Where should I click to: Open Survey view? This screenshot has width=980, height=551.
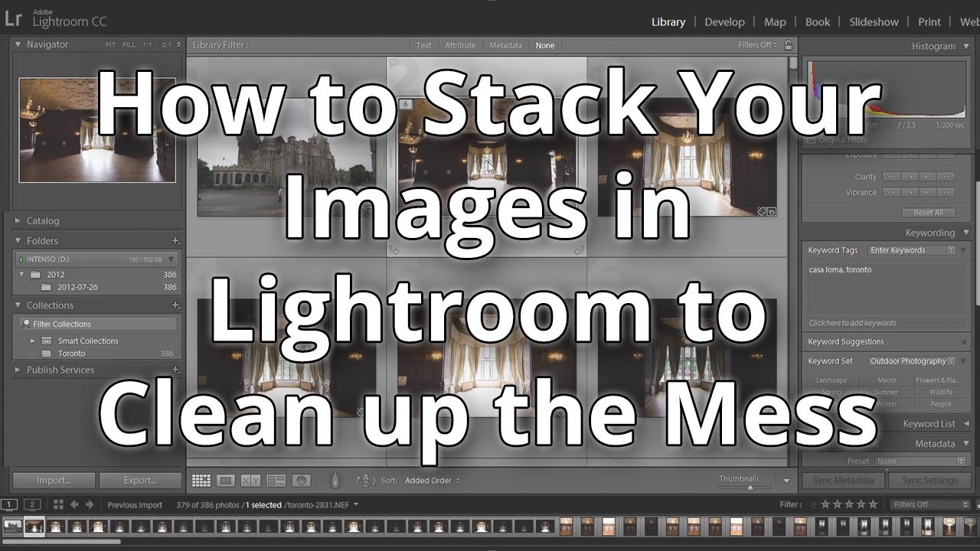point(276,481)
